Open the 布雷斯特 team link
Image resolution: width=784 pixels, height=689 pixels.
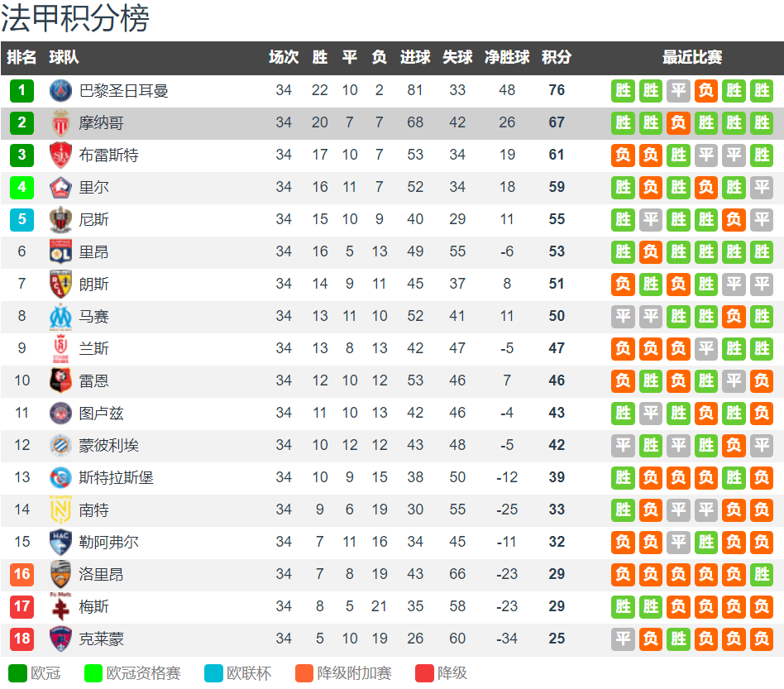tap(108, 155)
